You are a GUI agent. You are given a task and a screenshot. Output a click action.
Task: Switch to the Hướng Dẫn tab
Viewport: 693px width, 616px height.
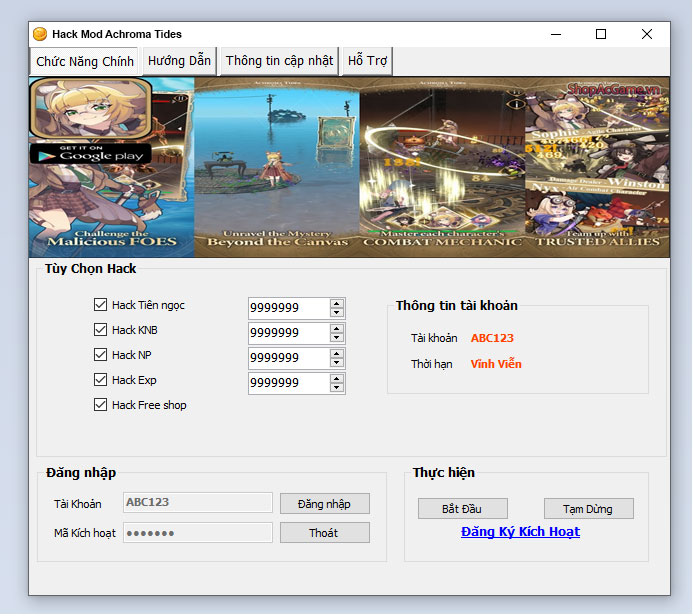click(x=179, y=61)
